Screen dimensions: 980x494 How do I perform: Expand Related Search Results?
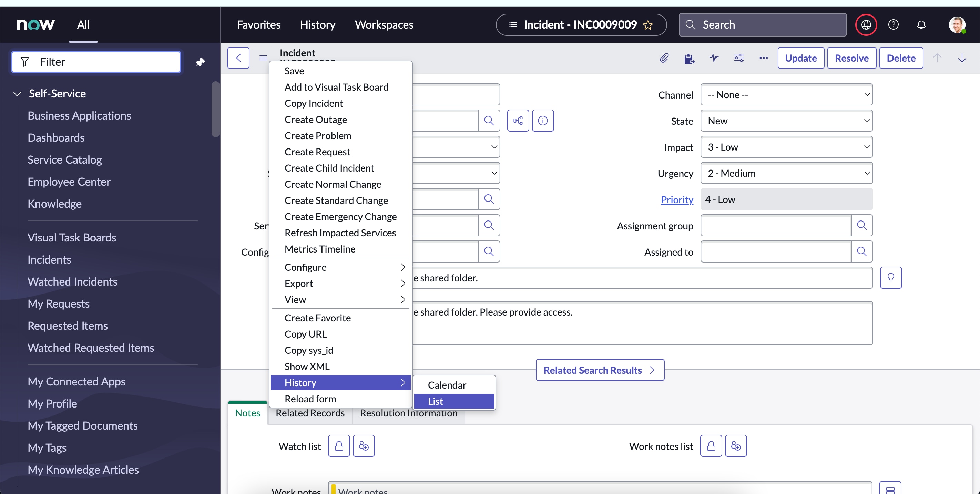click(600, 370)
